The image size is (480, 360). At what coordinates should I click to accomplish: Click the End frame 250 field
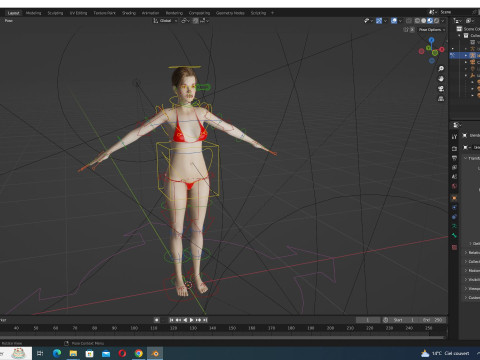click(x=433, y=320)
